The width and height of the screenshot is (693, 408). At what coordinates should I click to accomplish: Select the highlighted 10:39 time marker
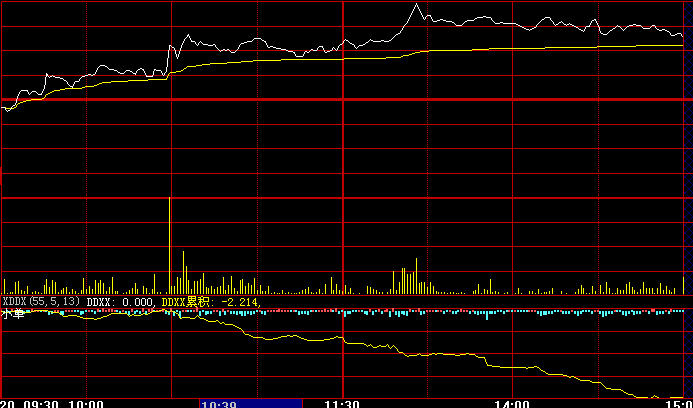[251, 404]
